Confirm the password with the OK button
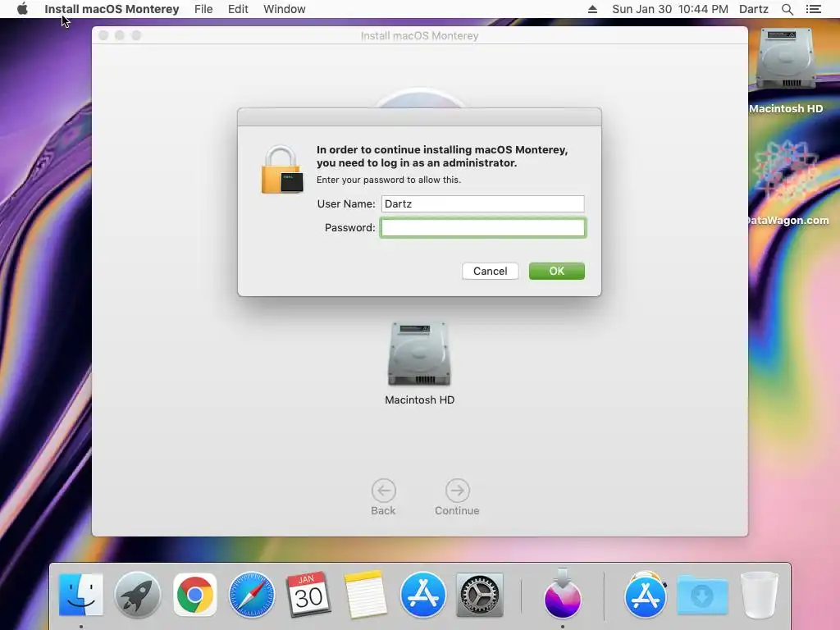Screen dimensions: 840x630 [557, 271]
